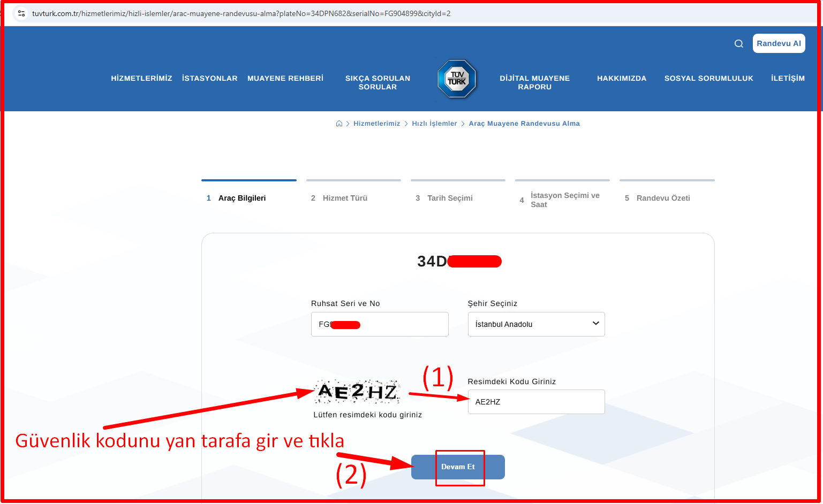Click the Devam Et button
Viewport: 823px width, 504px height.
458,467
